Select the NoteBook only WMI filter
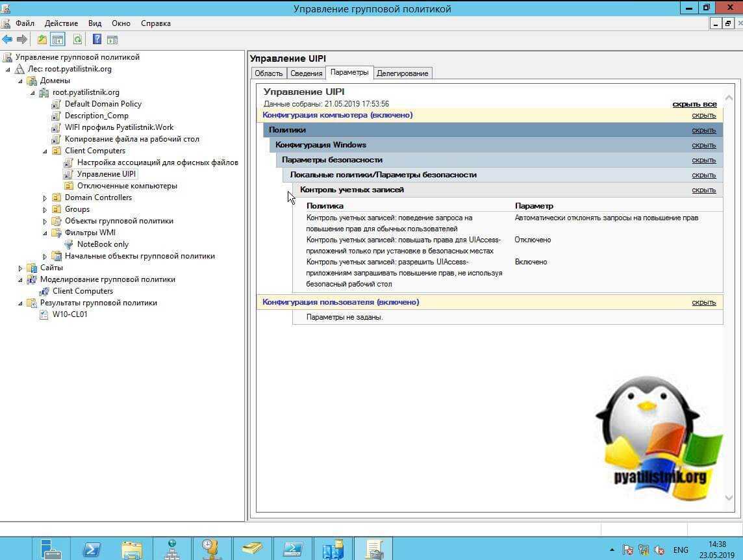The image size is (743, 560). [x=103, y=244]
